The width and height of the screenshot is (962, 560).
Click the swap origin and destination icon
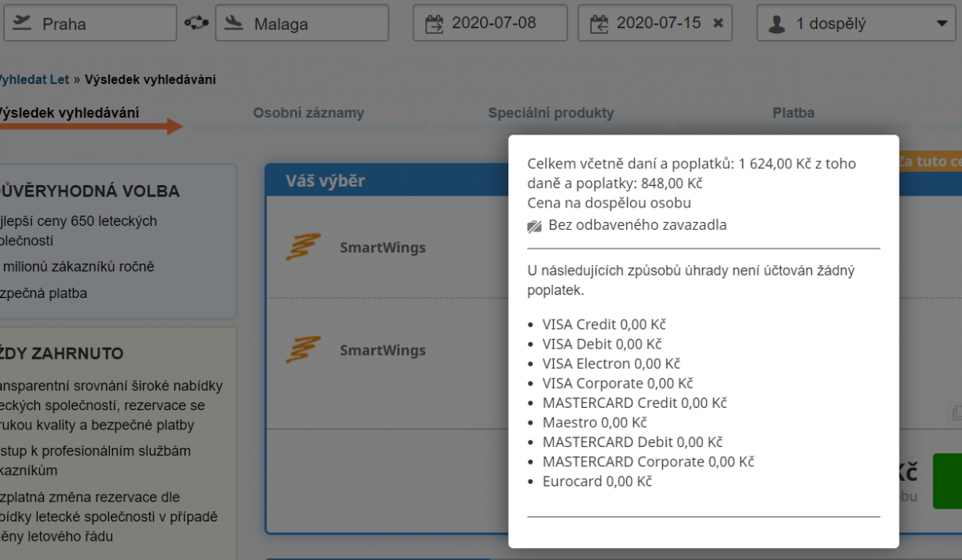point(196,22)
